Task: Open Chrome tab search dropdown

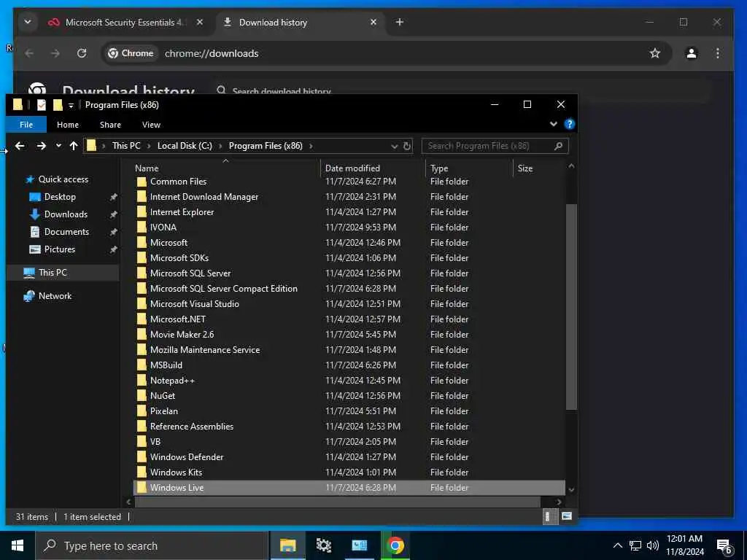Action: 28,22
